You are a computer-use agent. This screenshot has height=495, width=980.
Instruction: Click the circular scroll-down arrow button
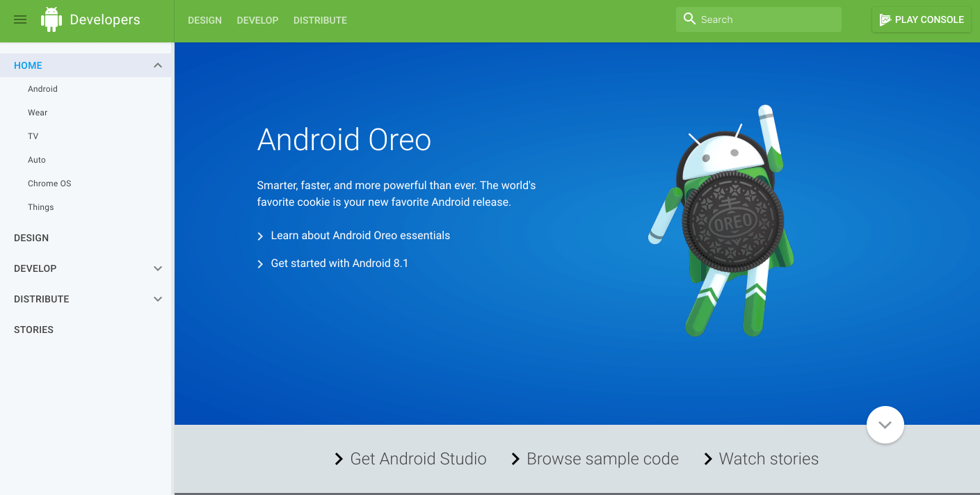click(885, 424)
